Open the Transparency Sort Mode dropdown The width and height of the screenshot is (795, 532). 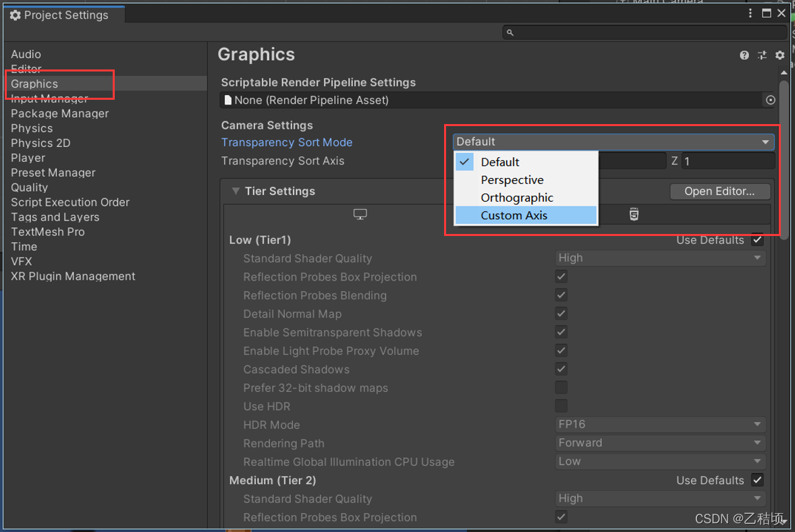(613, 142)
